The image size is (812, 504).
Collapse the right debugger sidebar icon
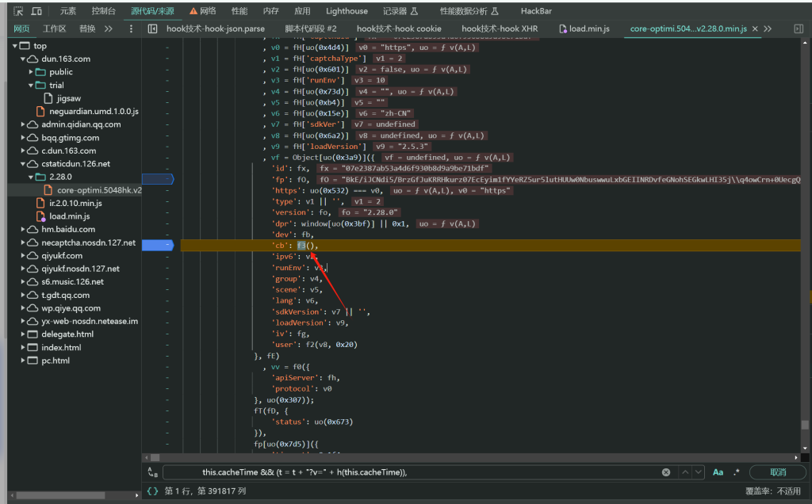[x=799, y=29]
